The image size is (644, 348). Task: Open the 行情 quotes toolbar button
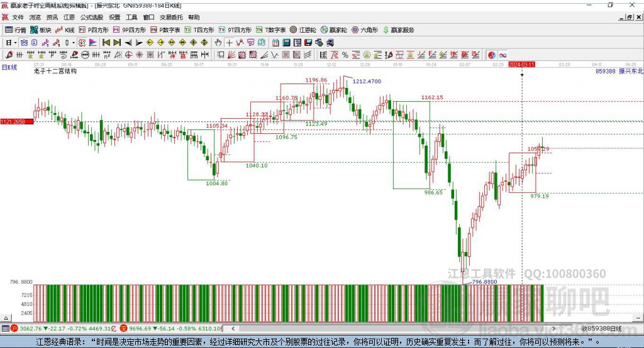[16, 30]
